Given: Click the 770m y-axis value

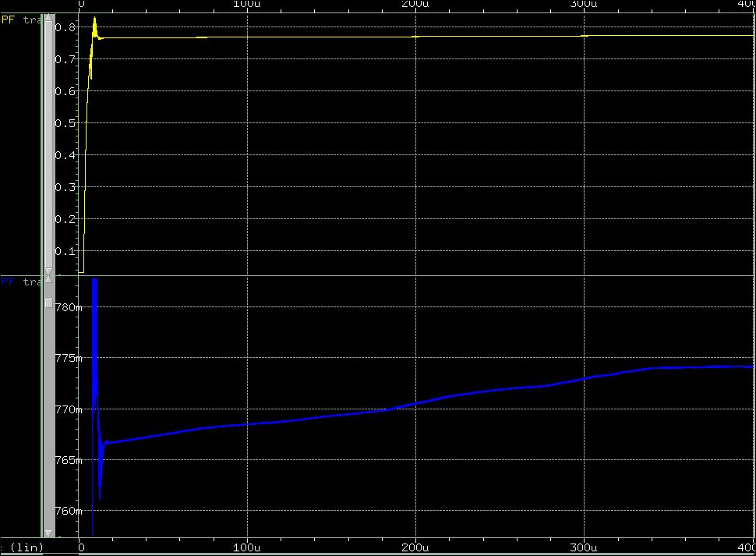Looking at the screenshot, I should (x=69, y=410).
